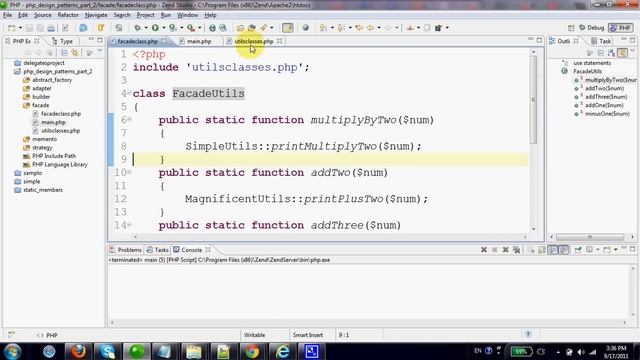Click the Windows Start orb
Image resolution: width=640 pixels, height=360 pixels.
tap(12, 351)
